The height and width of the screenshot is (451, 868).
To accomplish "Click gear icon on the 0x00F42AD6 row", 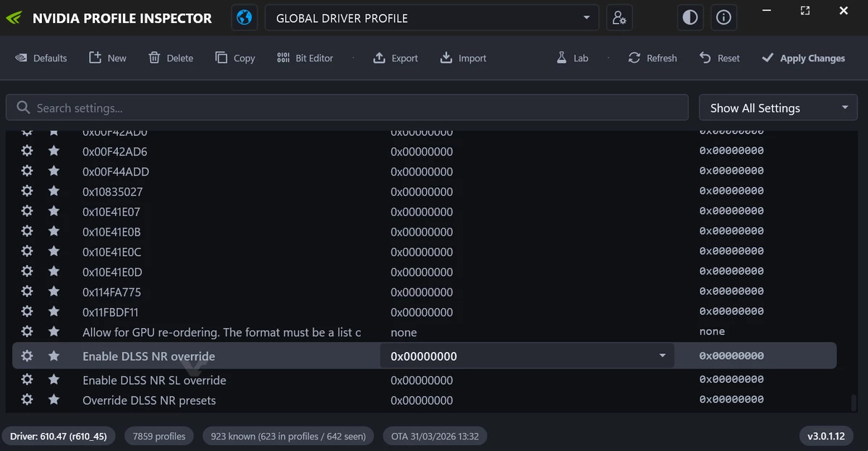I will tap(27, 151).
